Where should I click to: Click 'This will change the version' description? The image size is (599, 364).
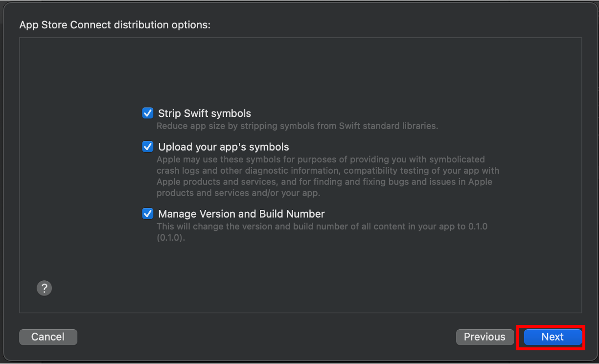322,232
